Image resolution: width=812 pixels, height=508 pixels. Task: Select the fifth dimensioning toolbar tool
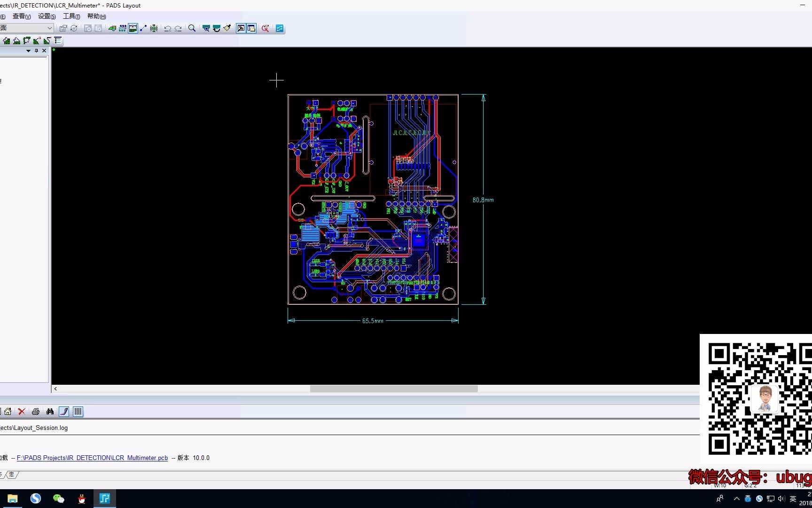[47, 40]
